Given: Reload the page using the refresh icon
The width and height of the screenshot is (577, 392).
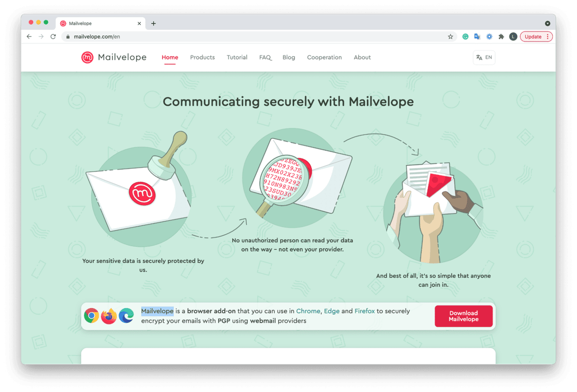Looking at the screenshot, I should click(53, 36).
